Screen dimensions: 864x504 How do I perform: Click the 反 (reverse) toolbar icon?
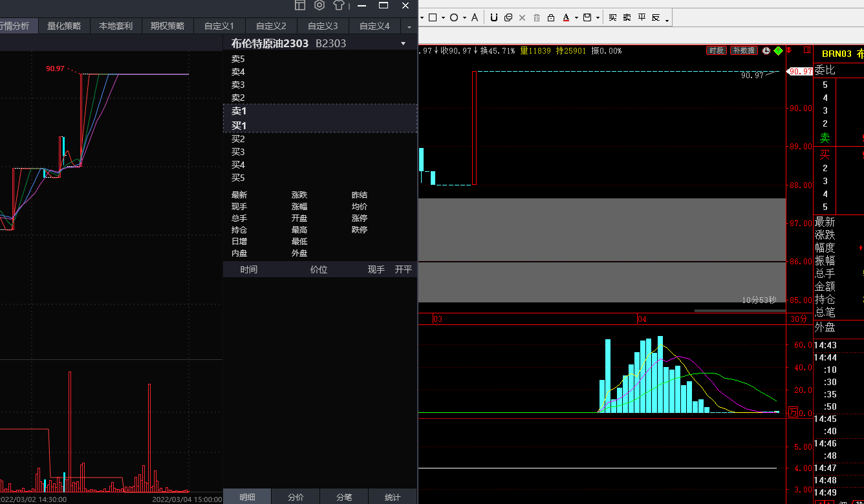click(656, 17)
